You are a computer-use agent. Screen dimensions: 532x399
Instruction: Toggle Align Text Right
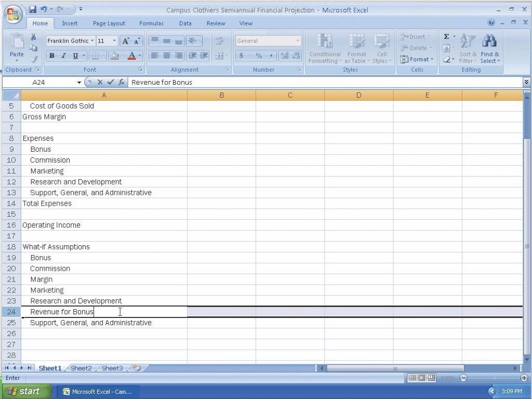178,55
